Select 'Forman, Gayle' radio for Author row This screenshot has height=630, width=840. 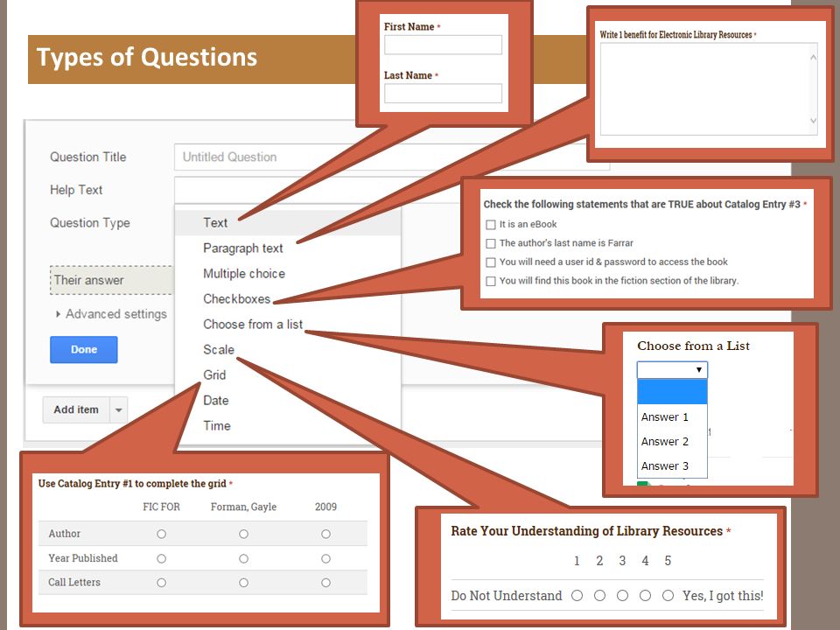tap(244, 534)
